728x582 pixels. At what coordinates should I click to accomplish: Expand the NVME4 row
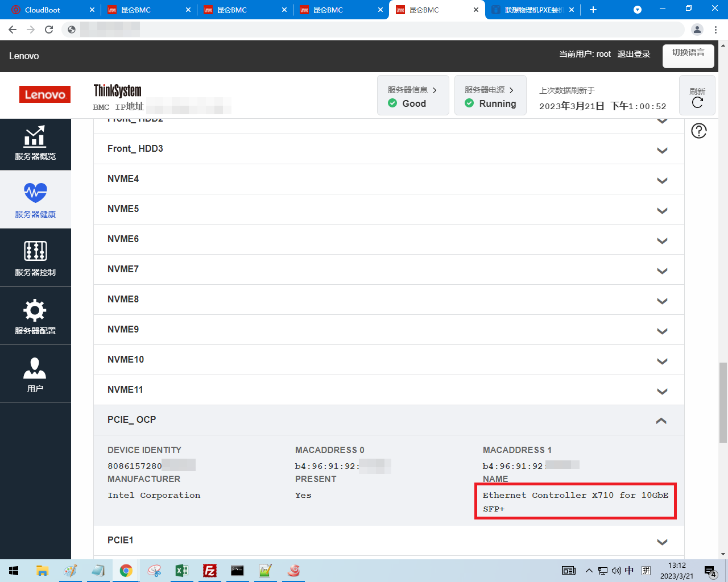661,180
